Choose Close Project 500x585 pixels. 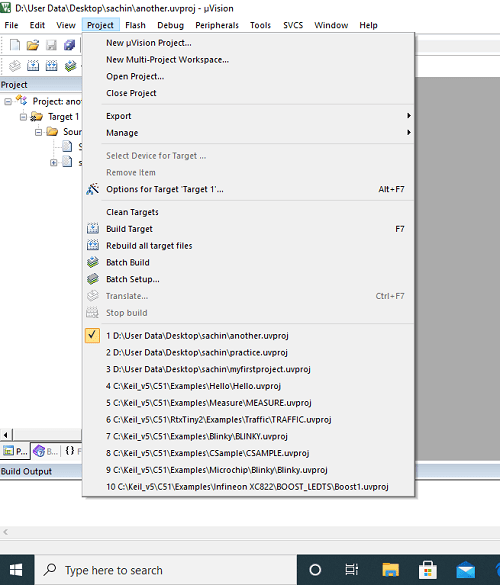tap(248, 93)
